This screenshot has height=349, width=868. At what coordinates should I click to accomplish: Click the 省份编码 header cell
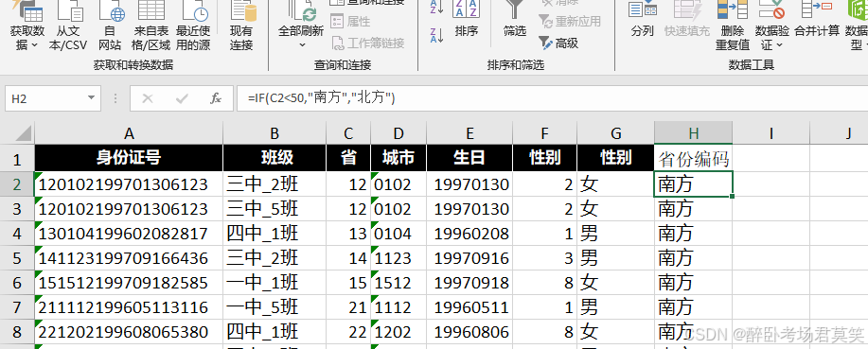coord(694,159)
